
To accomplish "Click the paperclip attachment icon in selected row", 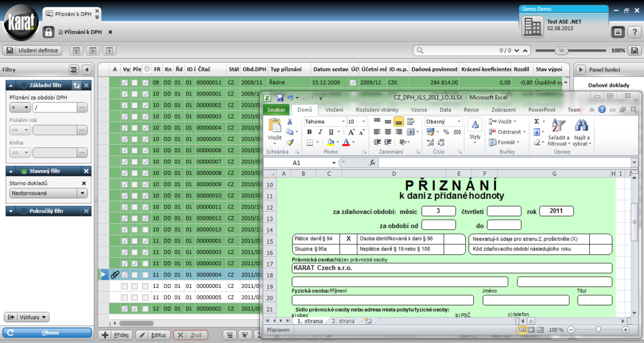I will click(x=115, y=275).
